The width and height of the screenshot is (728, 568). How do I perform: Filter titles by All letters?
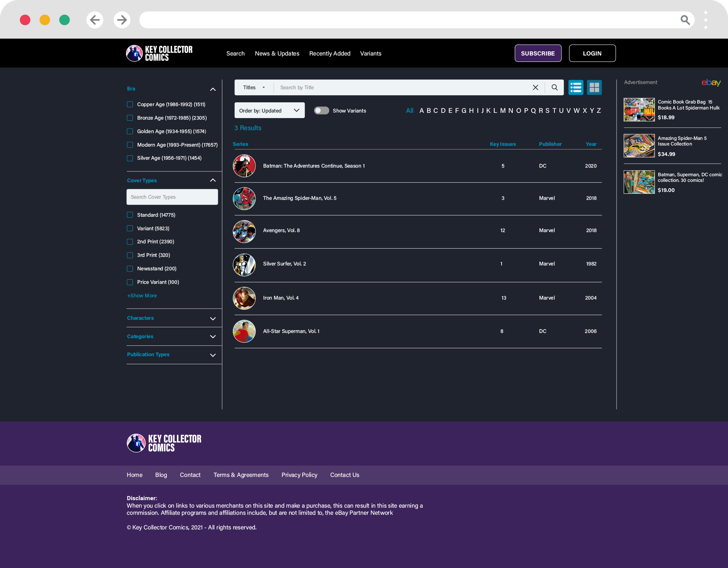[x=410, y=111]
